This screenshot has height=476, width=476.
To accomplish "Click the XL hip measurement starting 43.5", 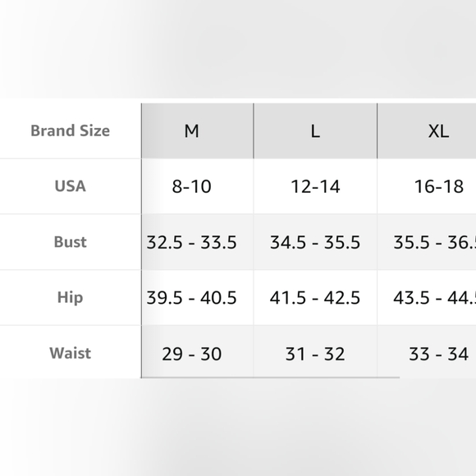I will 435,298.
